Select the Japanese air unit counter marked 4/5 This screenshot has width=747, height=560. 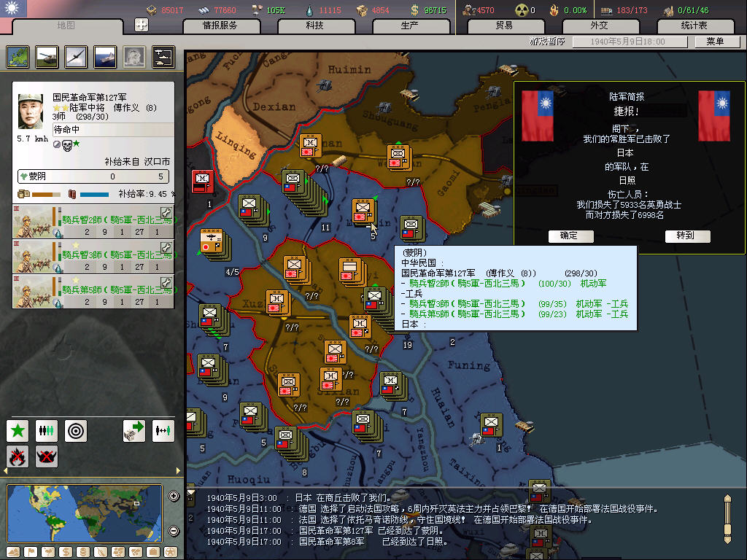point(212,241)
